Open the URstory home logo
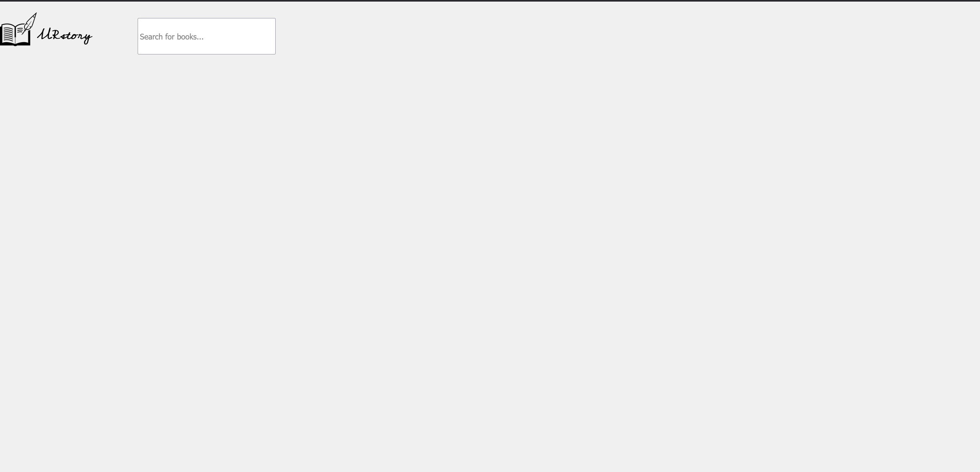This screenshot has width=980, height=472. coord(46,30)
